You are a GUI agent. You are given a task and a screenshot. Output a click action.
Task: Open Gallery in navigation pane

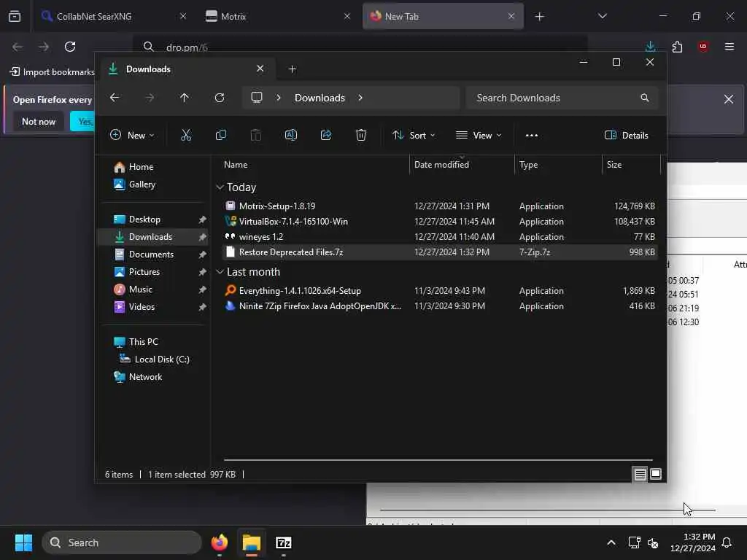point(142,184)
